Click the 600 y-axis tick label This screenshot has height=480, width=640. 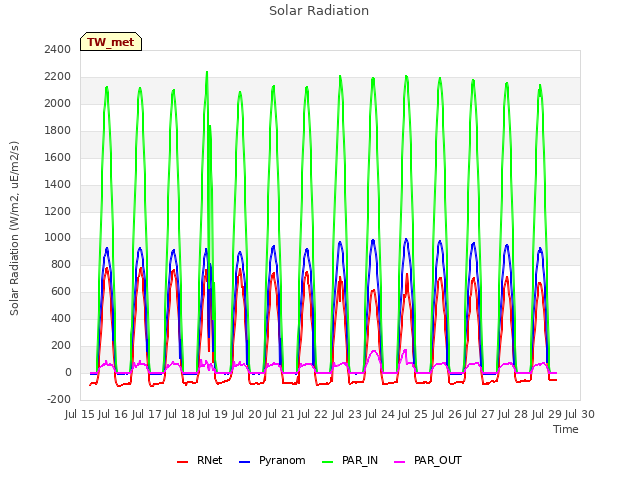tap(61, 291)
